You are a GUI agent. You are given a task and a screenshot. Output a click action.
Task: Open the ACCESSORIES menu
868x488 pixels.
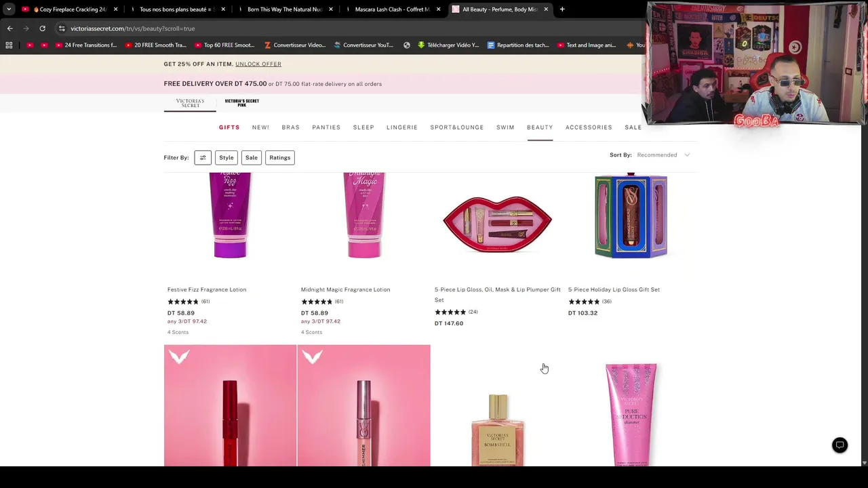[x=589, y=127]
